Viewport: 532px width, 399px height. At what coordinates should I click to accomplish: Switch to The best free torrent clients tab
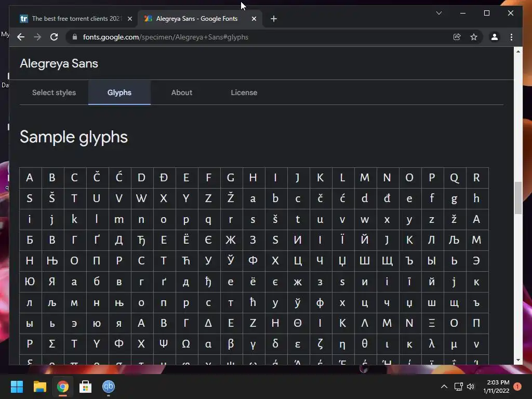click(75, 19)
